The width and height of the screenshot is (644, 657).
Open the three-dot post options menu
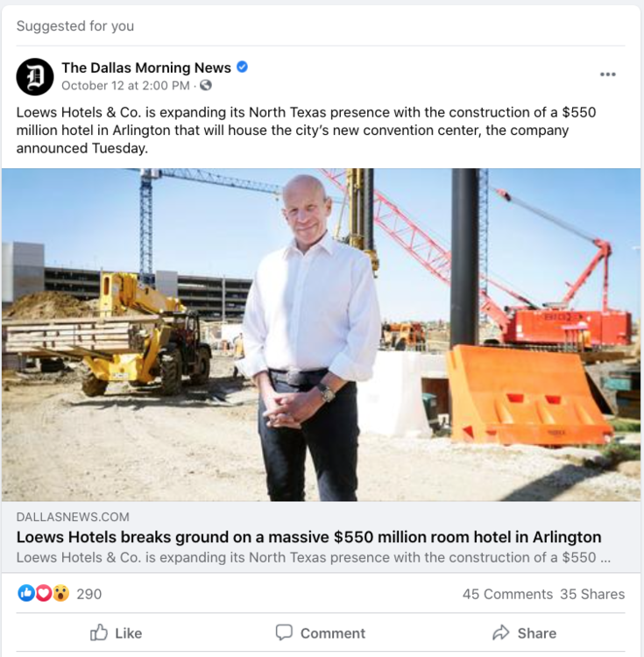click(607, 74)
